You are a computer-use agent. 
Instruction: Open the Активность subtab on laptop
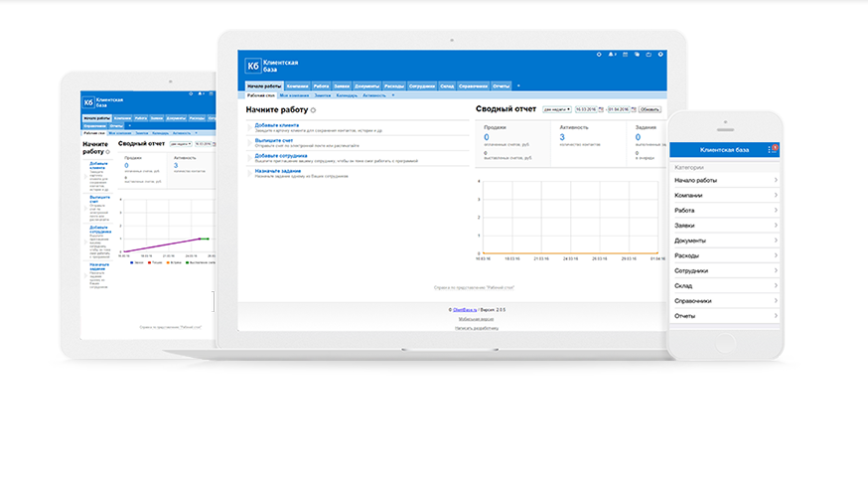click(x=374, y=95)
